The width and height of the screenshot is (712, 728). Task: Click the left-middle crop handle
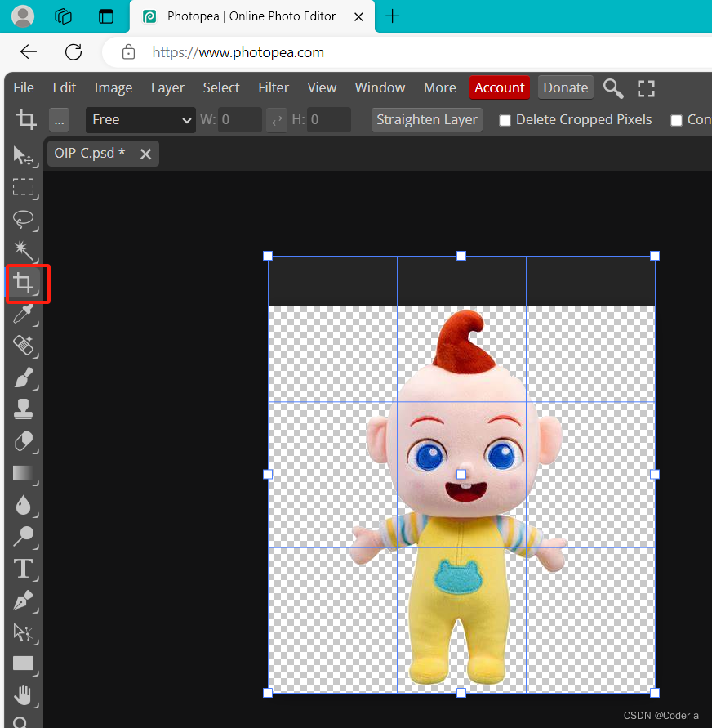pos(268,474)
